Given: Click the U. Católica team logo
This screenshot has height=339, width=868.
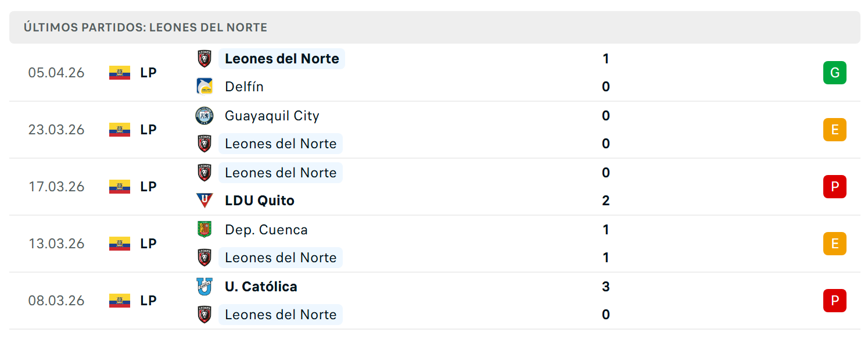Looking at the screenshot, I should (205, 287).
